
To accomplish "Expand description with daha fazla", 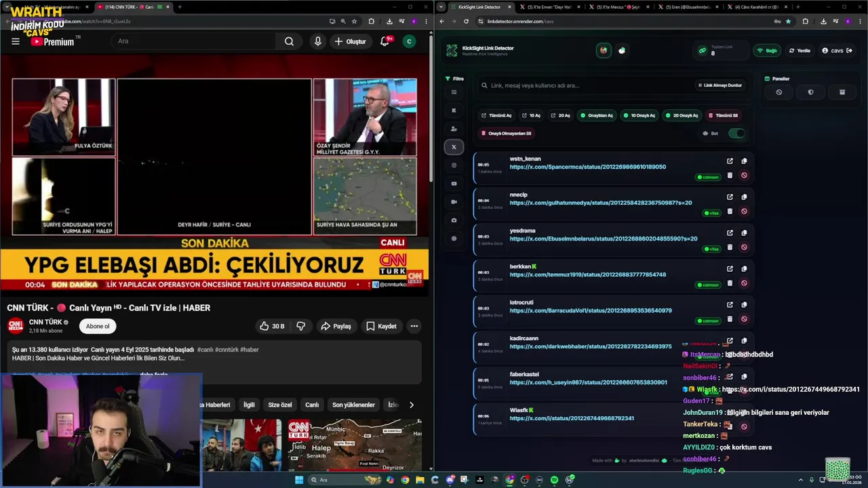I will [154, 375].
